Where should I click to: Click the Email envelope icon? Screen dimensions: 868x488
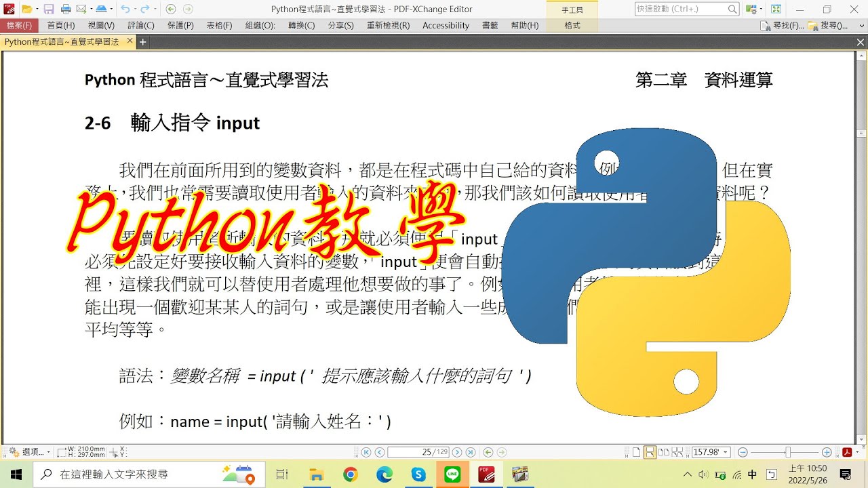pyautogui.click(x=81, y=9)
